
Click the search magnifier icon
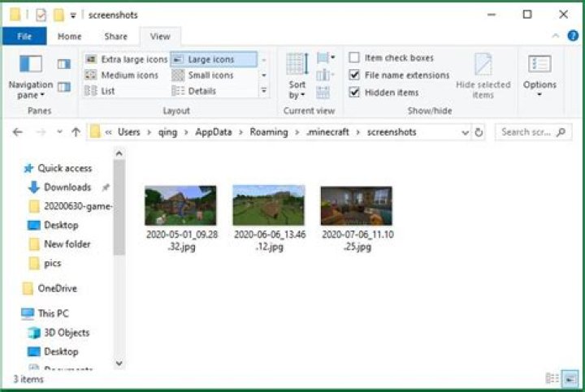[x=561, y=132]
